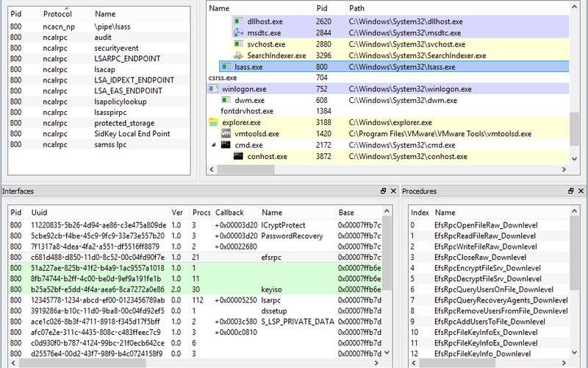The width and height of the screenshot is (588, 368).
Task: Select the dssetup interface row
Action: [x=195, y=311]
